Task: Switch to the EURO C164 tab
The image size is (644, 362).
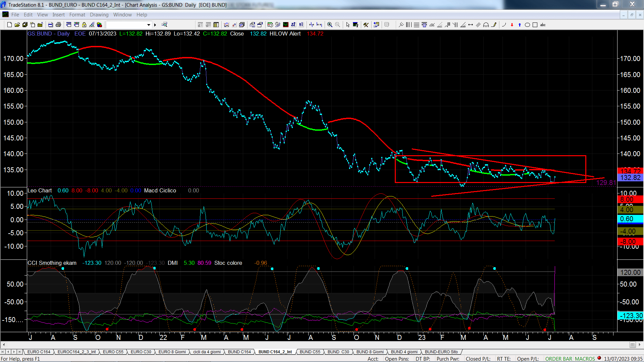Action: (x=39, y=352)
